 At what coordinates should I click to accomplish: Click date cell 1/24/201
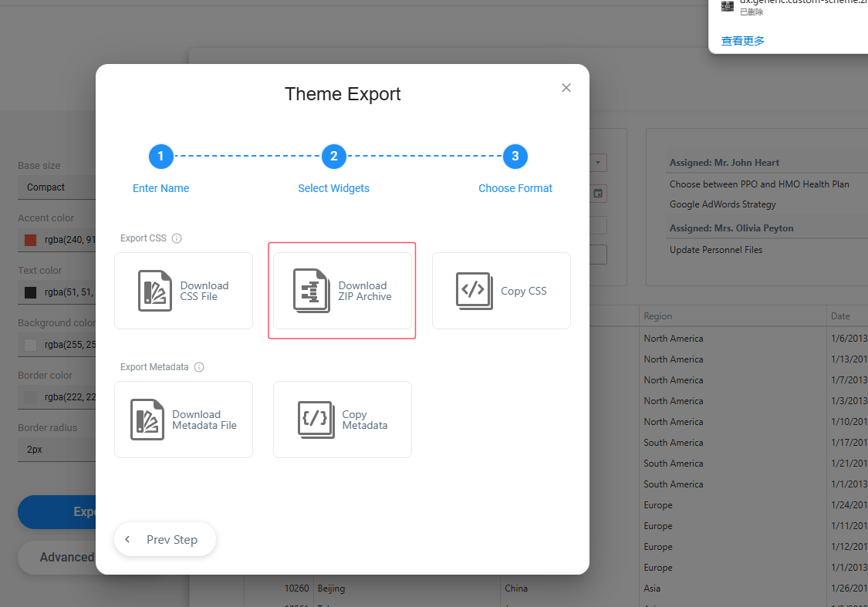[849, 505]
